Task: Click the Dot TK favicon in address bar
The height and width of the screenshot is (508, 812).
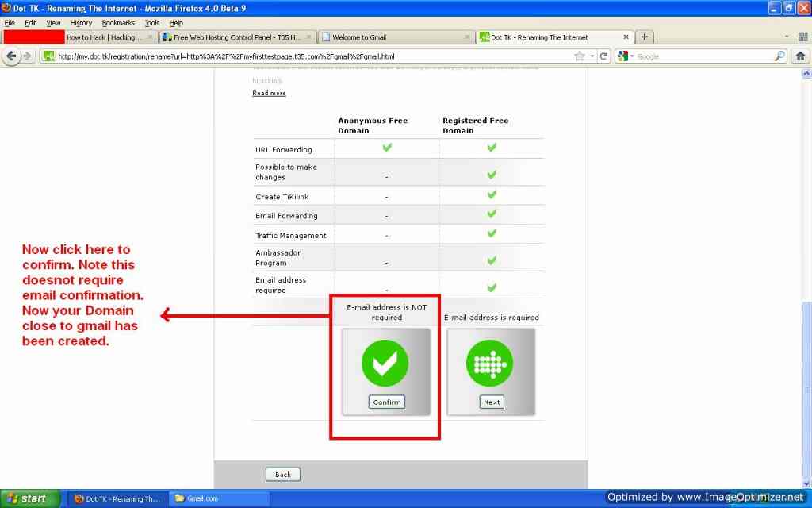Action: point(49,56)
